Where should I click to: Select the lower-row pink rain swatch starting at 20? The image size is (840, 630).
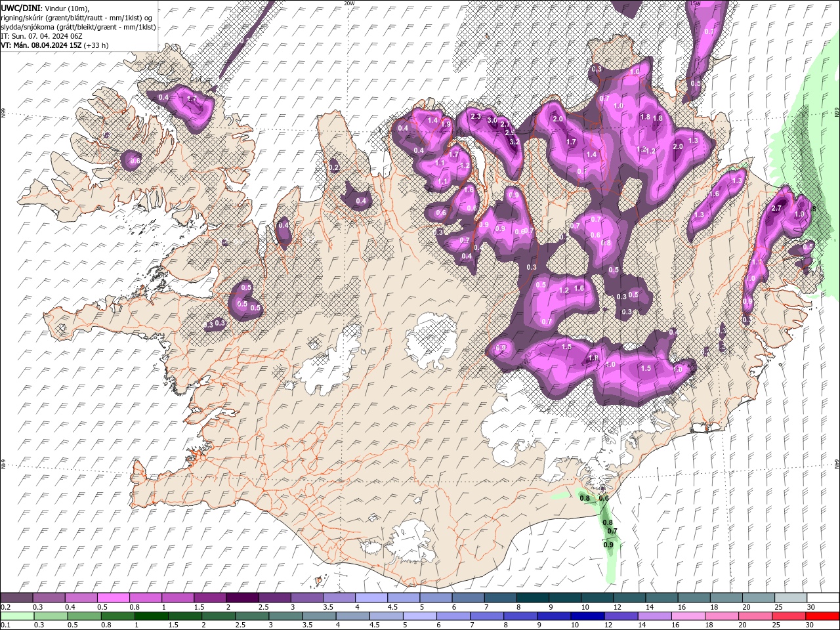click(755, 616)
